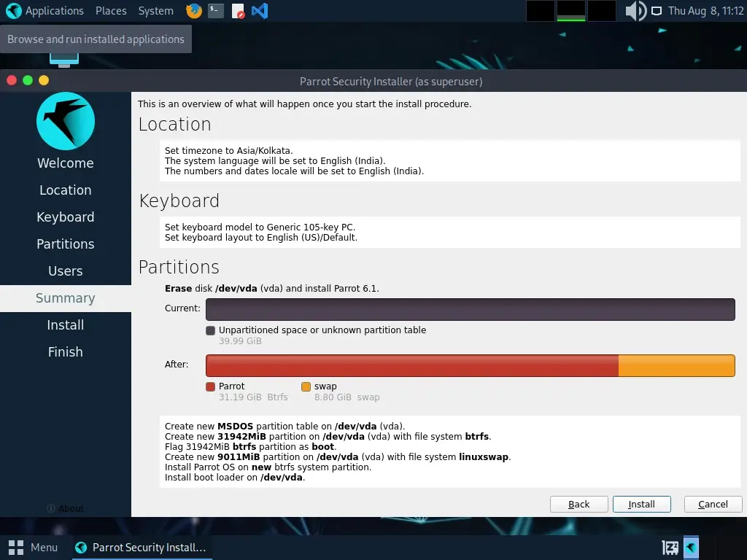Click the Install button
Screen dimensions: 747x560
(641, 504)
